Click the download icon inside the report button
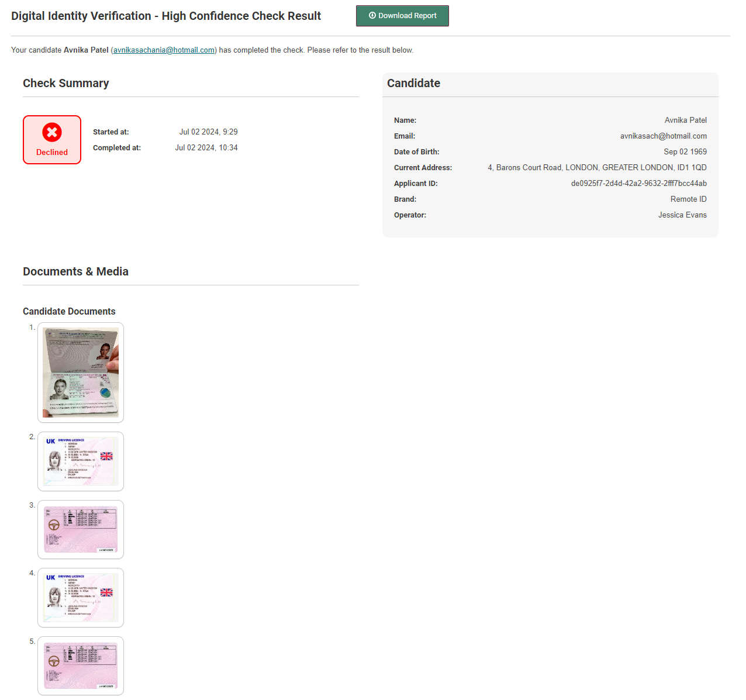This screenshot has height=700, width=746. (x=372, y=16)
